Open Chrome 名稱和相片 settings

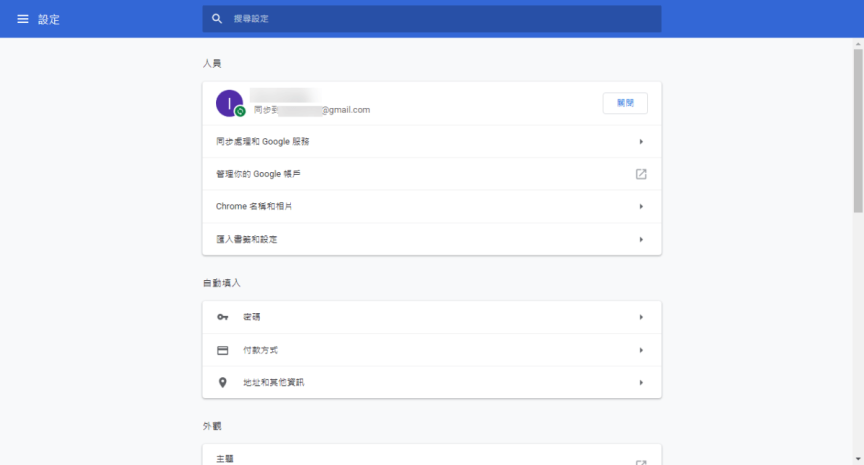click(431, 207)
